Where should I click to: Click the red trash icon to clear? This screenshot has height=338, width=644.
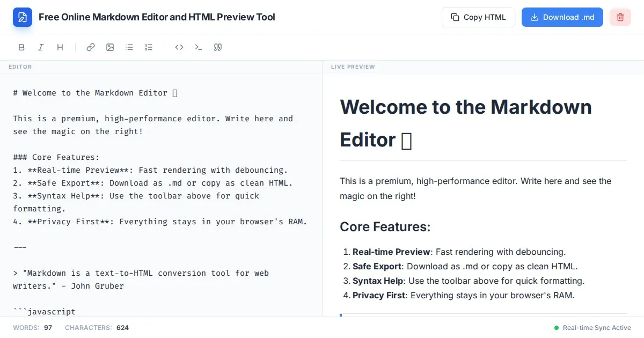point(620,17)
